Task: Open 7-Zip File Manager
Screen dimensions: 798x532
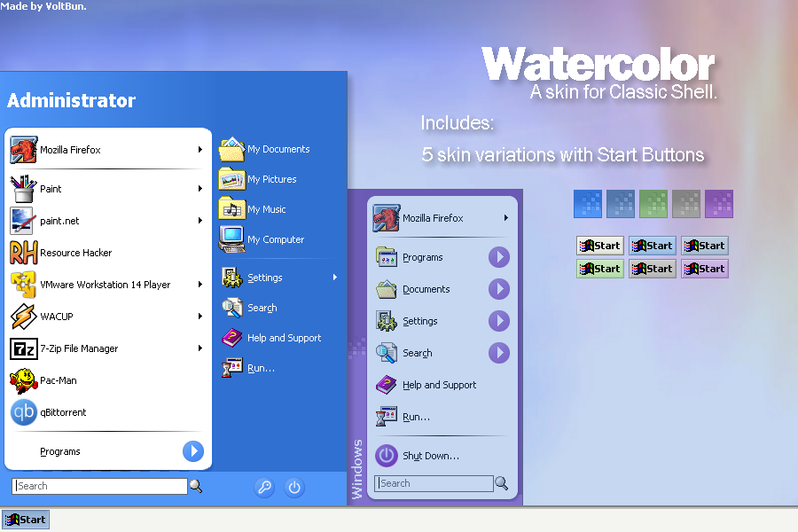Action: click(82, 348)
